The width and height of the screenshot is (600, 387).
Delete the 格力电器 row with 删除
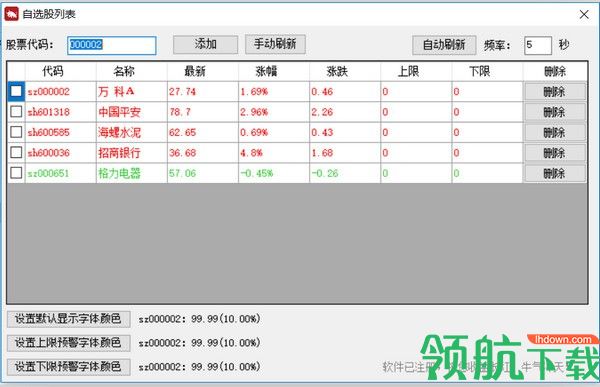pyautogui.click(x=555, y=173)
